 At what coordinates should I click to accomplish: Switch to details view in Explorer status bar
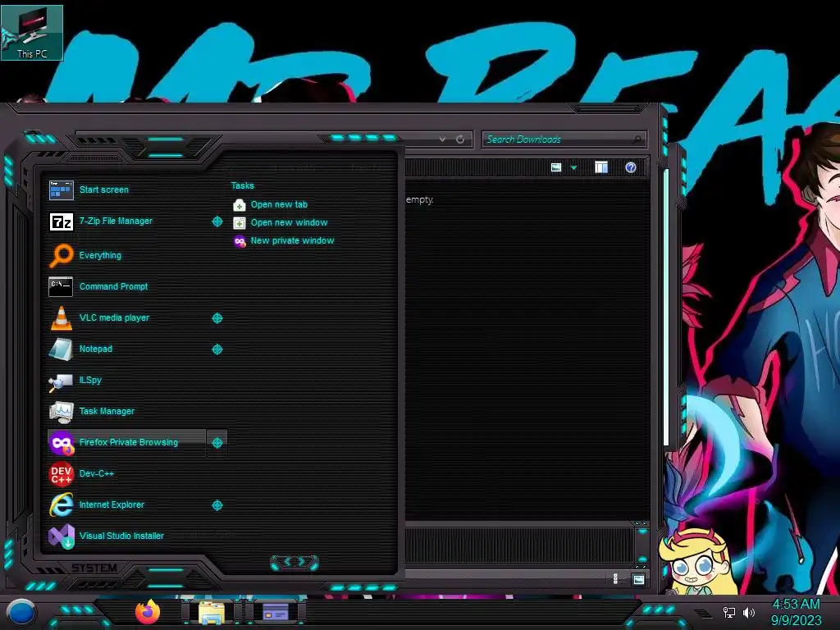615,579
